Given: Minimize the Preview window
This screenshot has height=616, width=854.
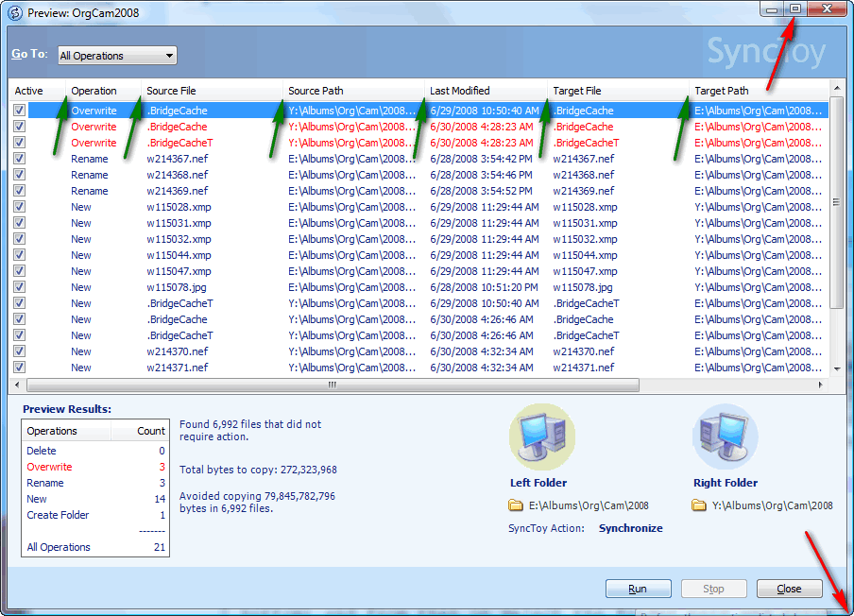Looking at the screenshot, I should [772, 9].
